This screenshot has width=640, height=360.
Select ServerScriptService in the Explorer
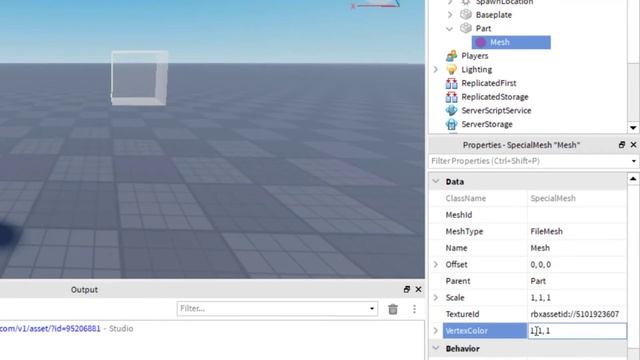[x=496, y=111]
